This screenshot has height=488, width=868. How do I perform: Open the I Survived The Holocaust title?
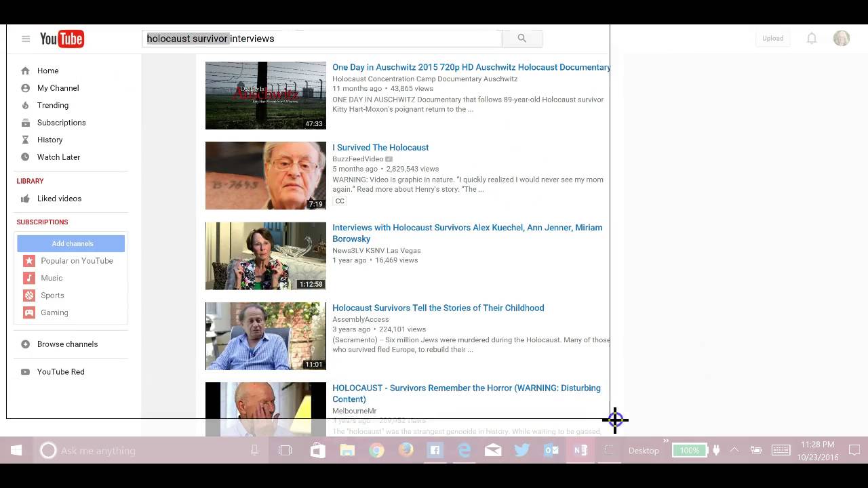[380, 148]
